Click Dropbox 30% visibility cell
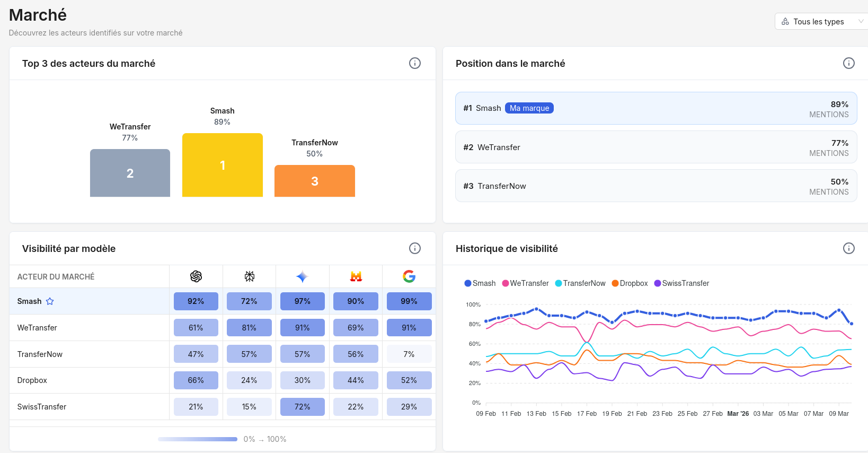 [x=303, y=380]
